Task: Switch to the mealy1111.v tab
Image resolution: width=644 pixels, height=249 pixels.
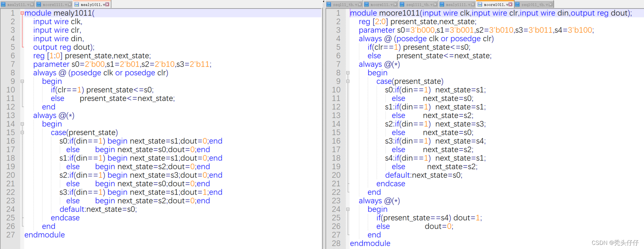Action: (457, 4)
